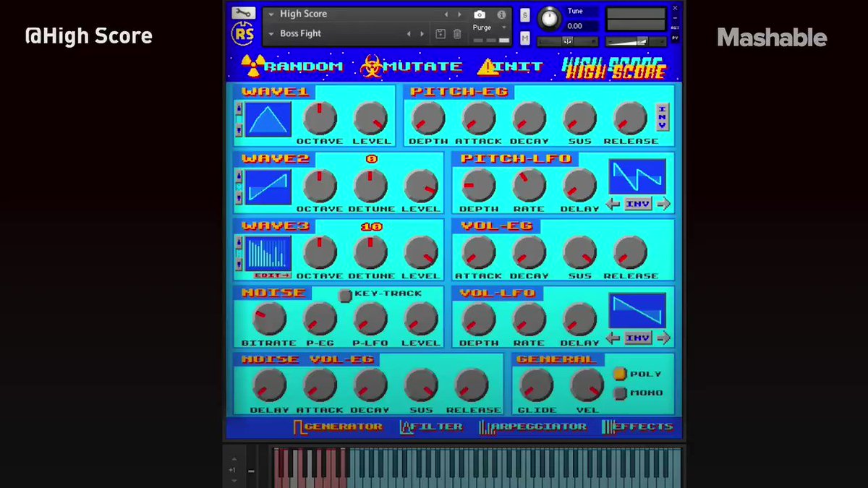
Task: Toggle INV under the Pitch-LFO waveform
Action: [637, 204]
